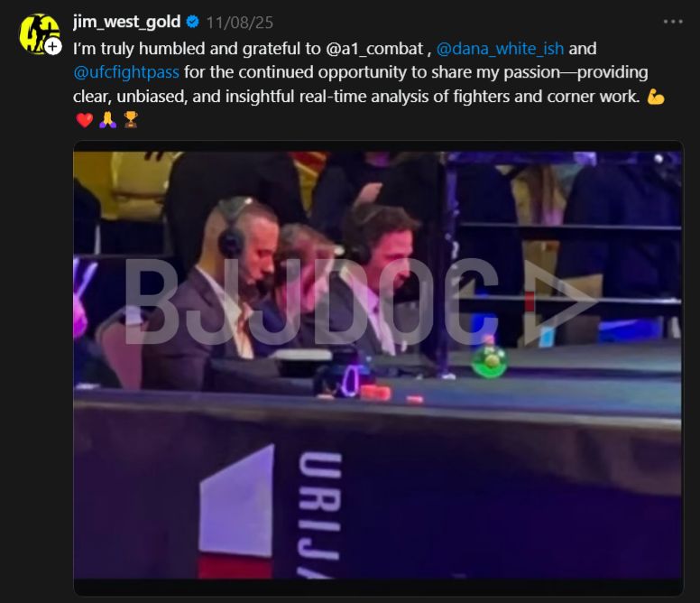Click the red heart emoji
The height and width of the screenshot is (603, 700).
point(85,120)
